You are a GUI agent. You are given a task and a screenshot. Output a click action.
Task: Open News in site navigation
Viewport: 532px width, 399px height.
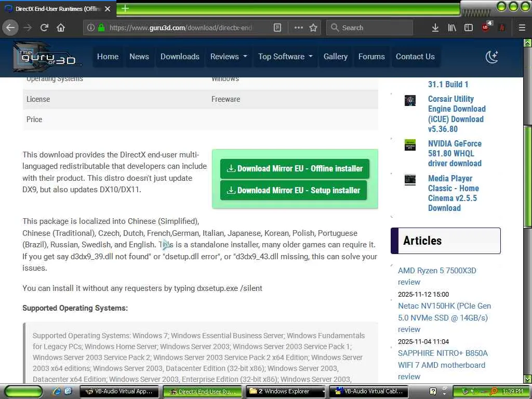(139, 57)
